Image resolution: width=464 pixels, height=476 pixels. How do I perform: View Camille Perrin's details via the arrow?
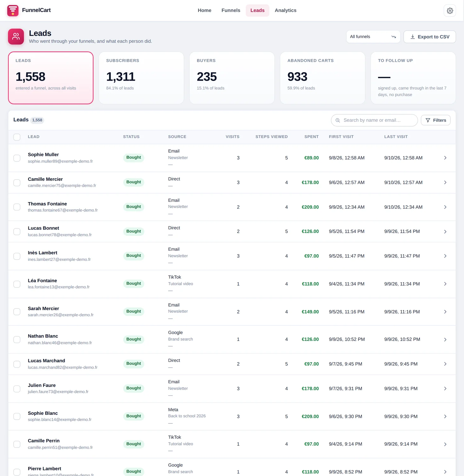coord(445,444)
